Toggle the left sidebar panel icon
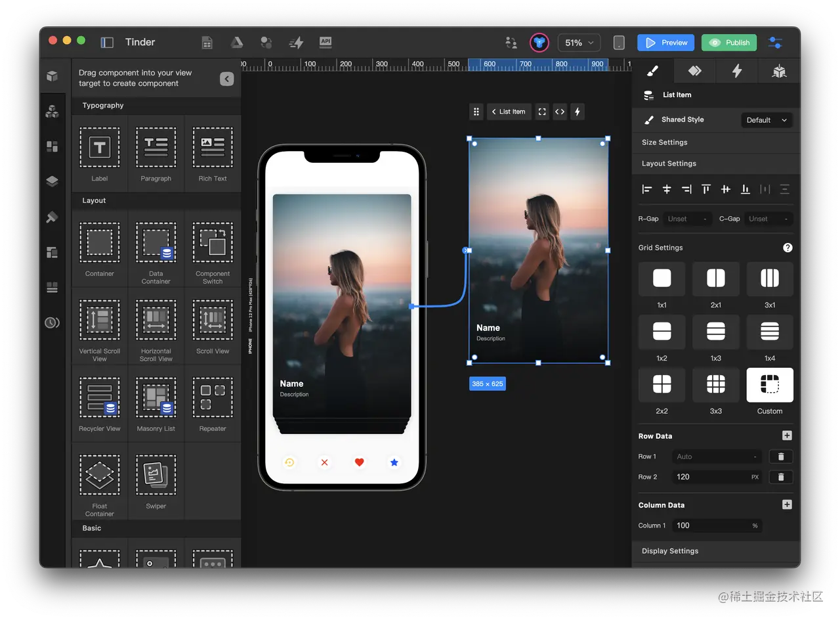 pos(107,43)
